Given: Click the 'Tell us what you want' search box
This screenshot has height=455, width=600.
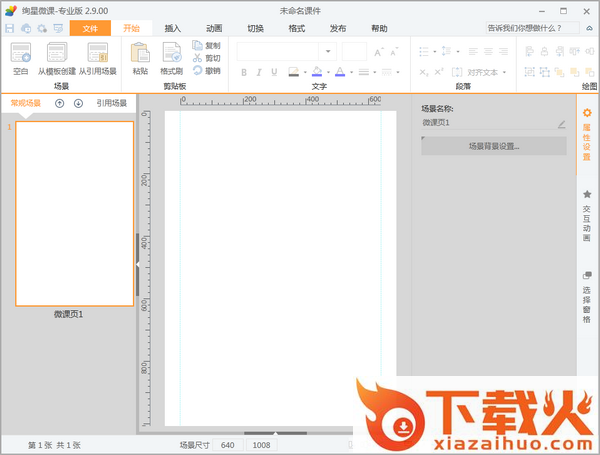Looking at the screenshot, I should (x=533, y=28).
